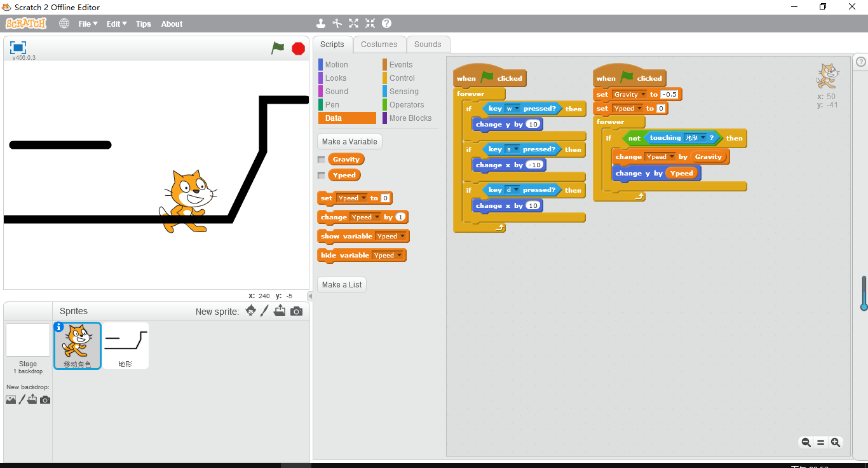
Task: Open the language globe menu
Action: [64, 24]
